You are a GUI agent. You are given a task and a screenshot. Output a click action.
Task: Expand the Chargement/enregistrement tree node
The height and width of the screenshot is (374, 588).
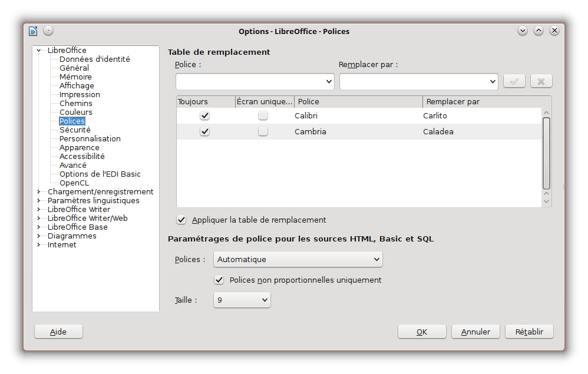[39, 191]
